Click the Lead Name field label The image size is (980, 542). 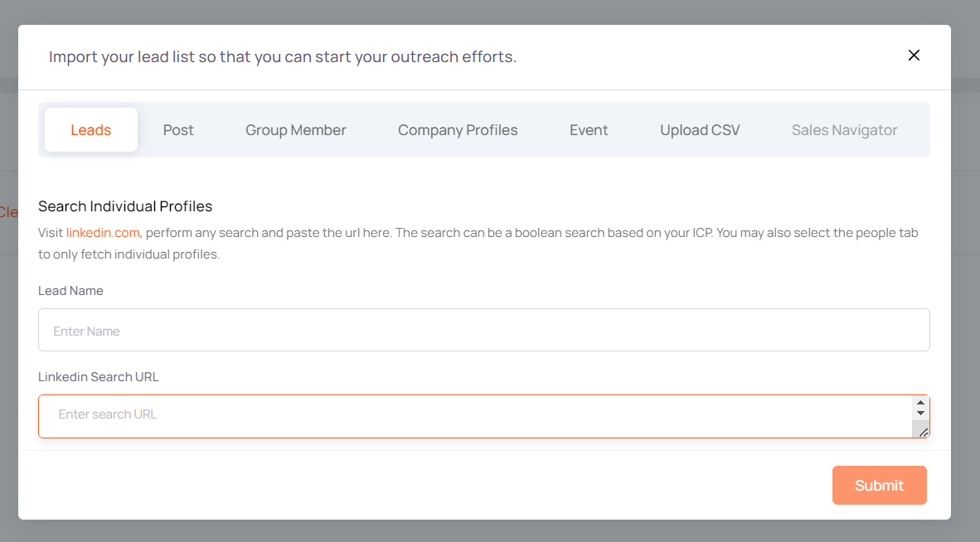70,291
